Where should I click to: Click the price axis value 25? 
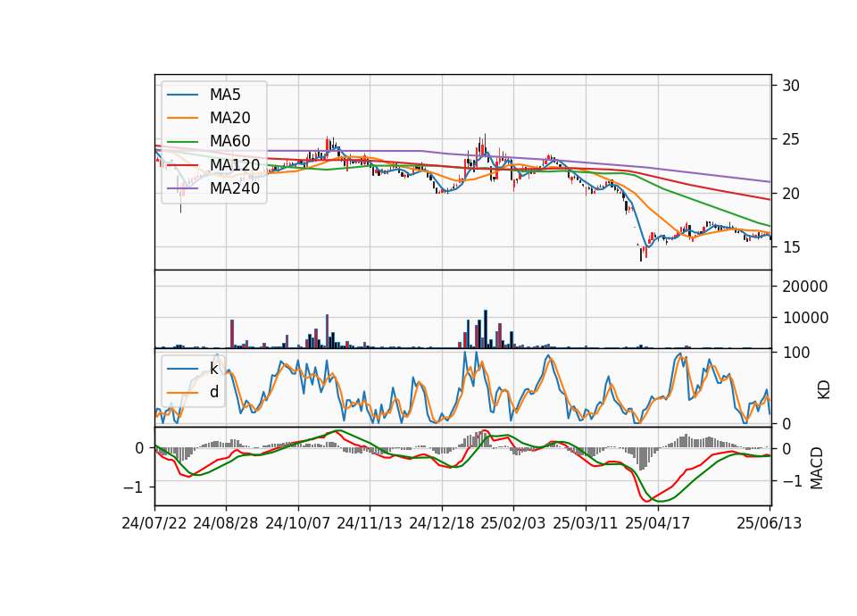click(x=791, y=139)
